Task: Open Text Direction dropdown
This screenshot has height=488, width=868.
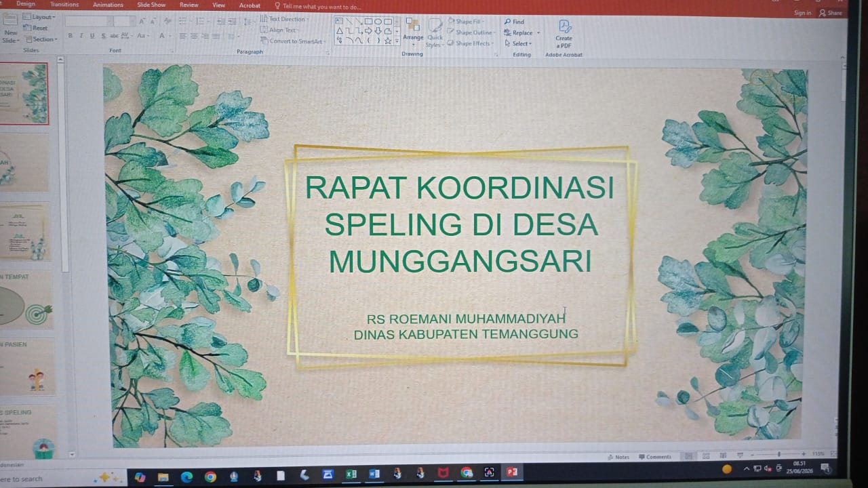Action: pyautogui.click(x=283, y=19)
